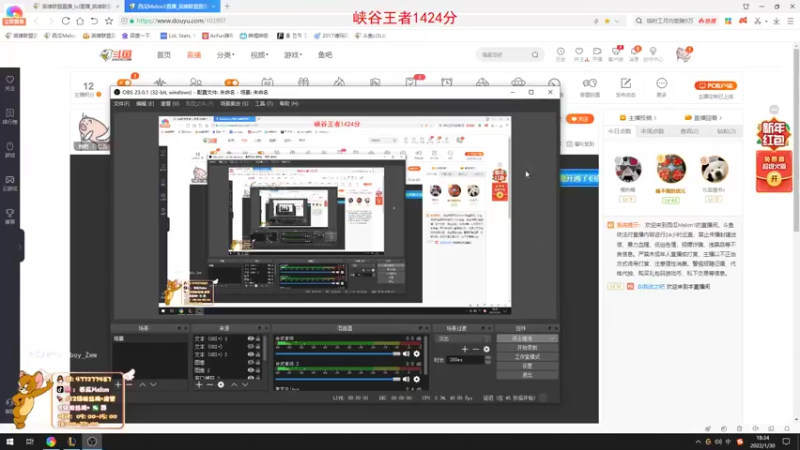Expand the 分类 dropdown in Douyu nav
Screen dimensions: 800x450
coord(226,55)
